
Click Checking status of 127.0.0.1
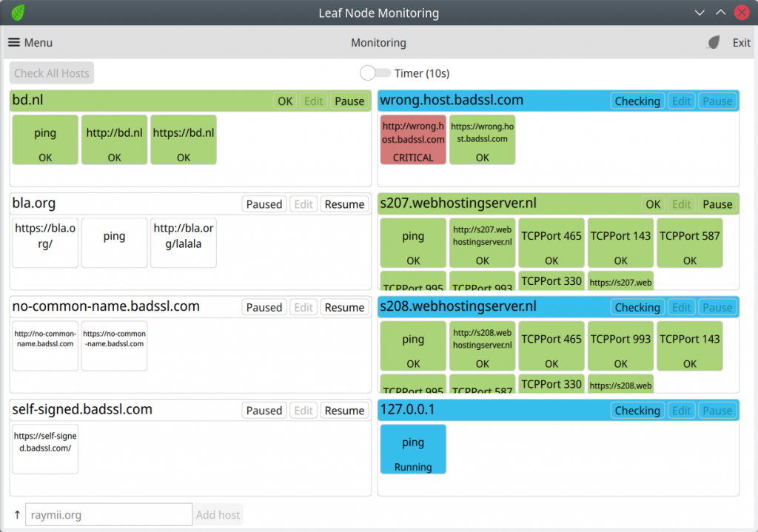[637, 410]
